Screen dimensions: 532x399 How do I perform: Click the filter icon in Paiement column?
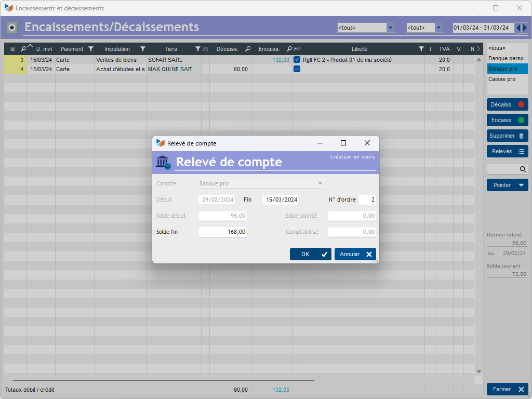pyautogui.click(x=91, y=49)
